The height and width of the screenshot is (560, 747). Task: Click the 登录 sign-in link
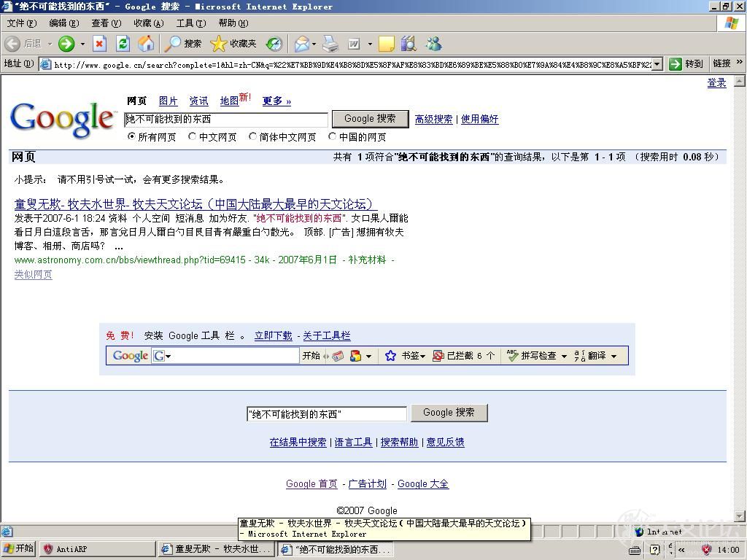pos(716,83)
